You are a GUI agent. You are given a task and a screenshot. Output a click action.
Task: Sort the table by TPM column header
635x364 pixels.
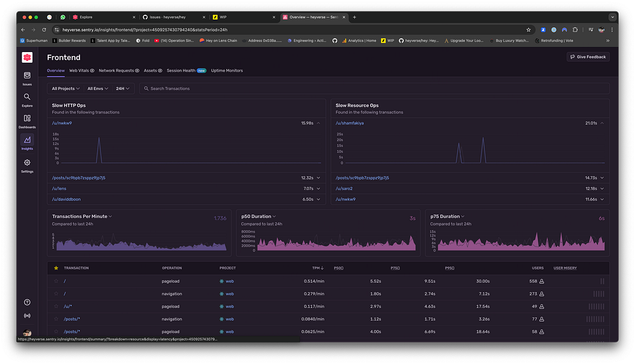tap(317, 268)
